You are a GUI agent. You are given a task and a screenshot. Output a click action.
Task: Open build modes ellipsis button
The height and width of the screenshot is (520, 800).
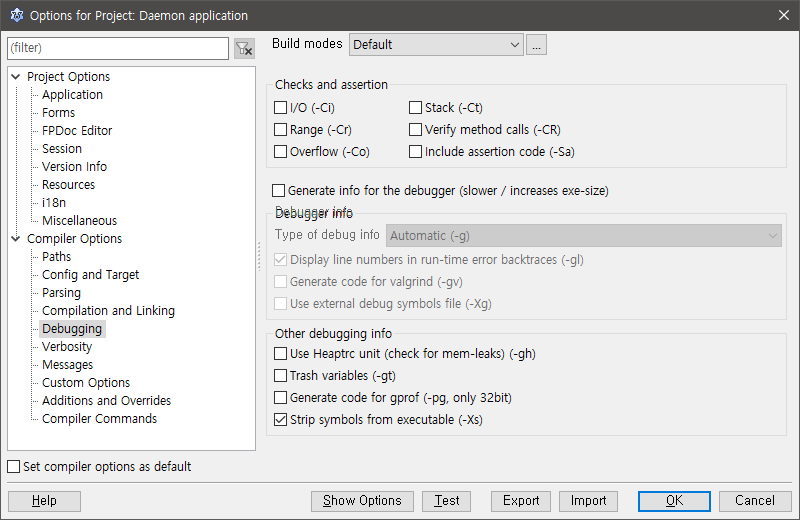click(537, 44)
